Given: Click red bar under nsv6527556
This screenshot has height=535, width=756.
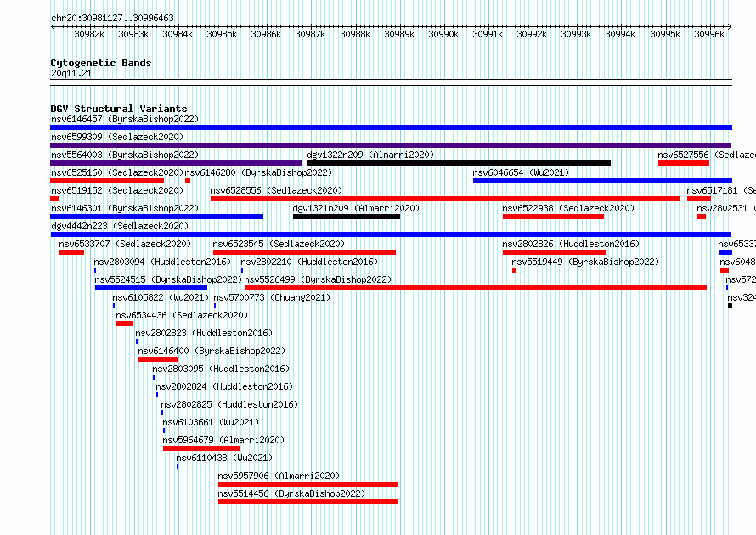Looking at the screenshot, I should (x=684, y=163).
